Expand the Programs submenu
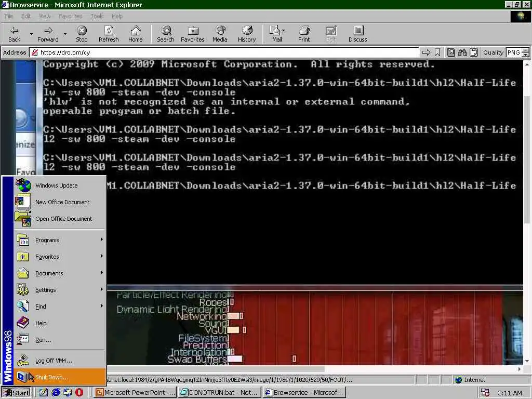 60,240
